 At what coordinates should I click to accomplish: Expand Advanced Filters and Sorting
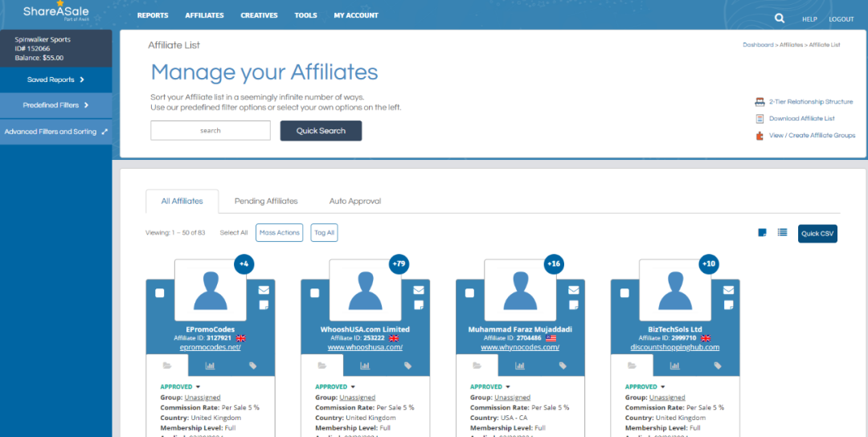click(x=55, y=132)
